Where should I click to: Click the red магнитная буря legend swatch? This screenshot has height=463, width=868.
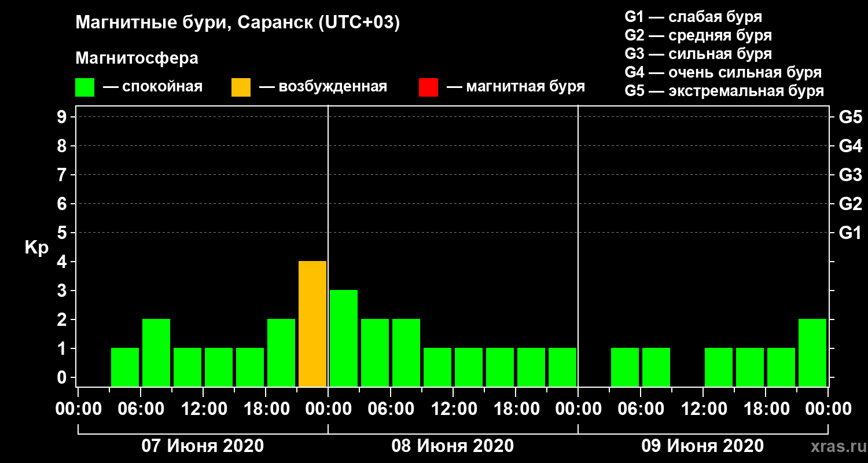click(428, 87)
